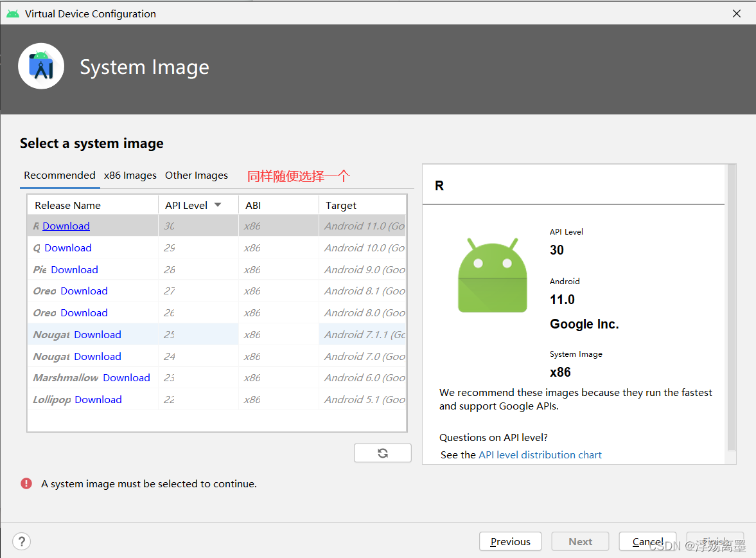The width and height of the screenshot is (756, 558).
Task: Switch to the Recommended tab
Action: pyautogui.click(x=60, y=175)
